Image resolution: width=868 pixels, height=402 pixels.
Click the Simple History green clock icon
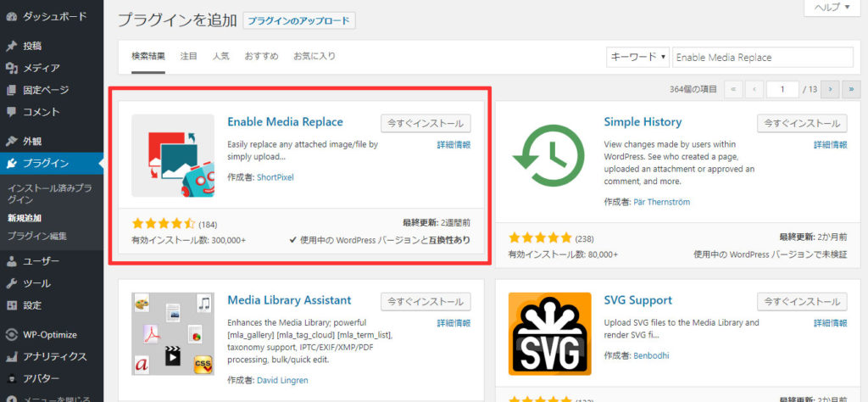549,155
